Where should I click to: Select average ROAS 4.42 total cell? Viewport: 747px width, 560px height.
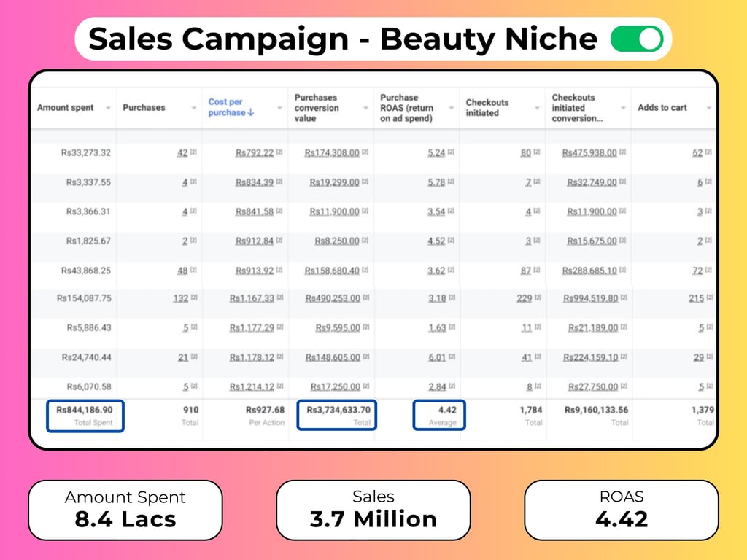tap(438, 415)
